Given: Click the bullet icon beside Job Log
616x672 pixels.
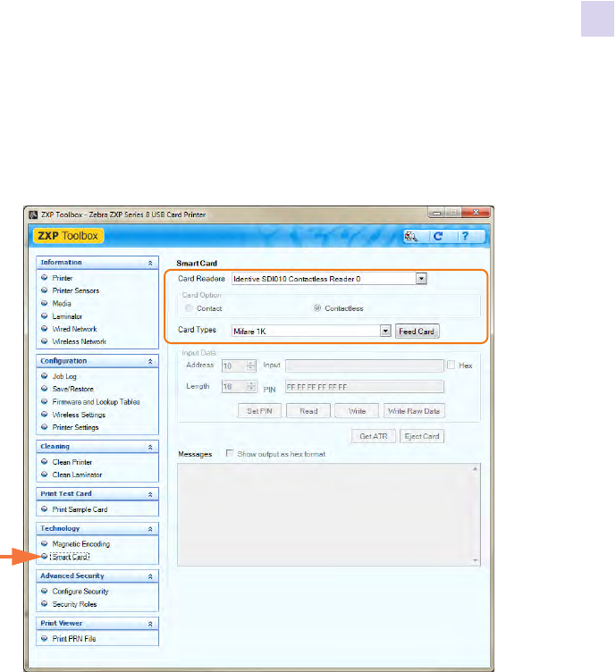Looking at the screenshot, I should [x=44, y=376].
